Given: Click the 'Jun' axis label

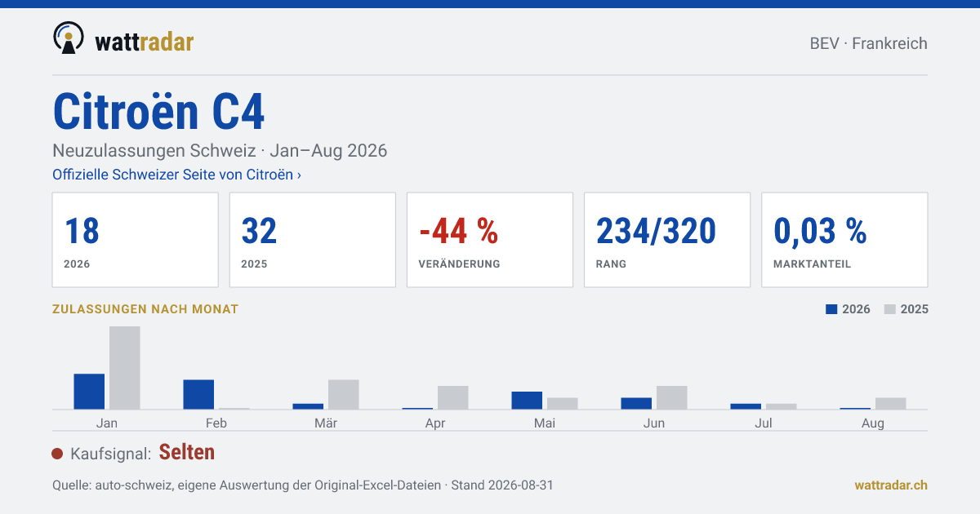Looking at the screenshot, I should [654, 423].
